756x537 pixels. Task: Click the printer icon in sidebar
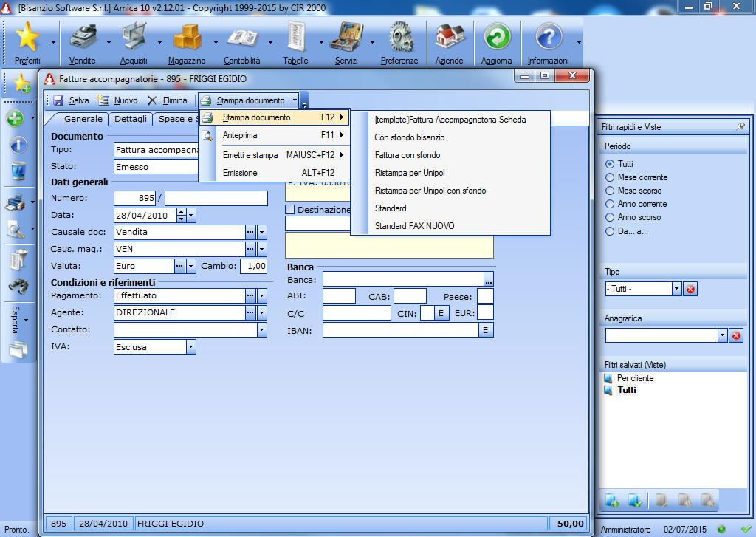click(x=15, y=202)
